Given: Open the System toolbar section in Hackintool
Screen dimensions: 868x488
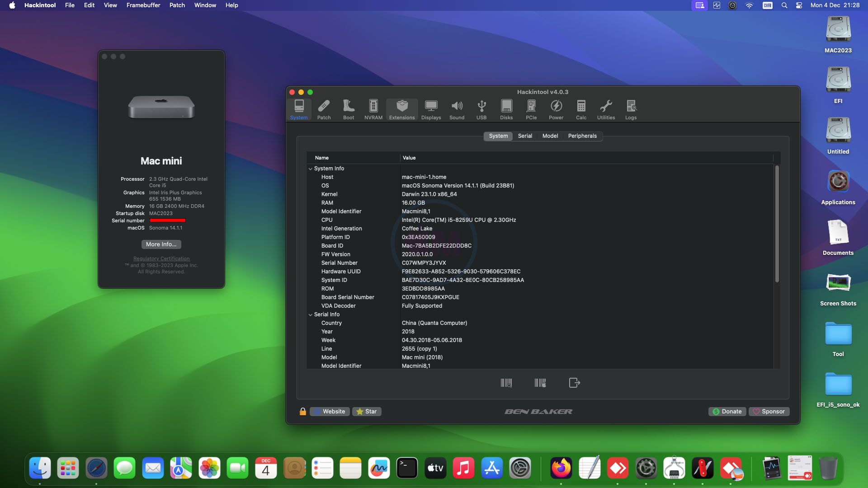Looking at the screenshot, I should click(x=299, y=110).
